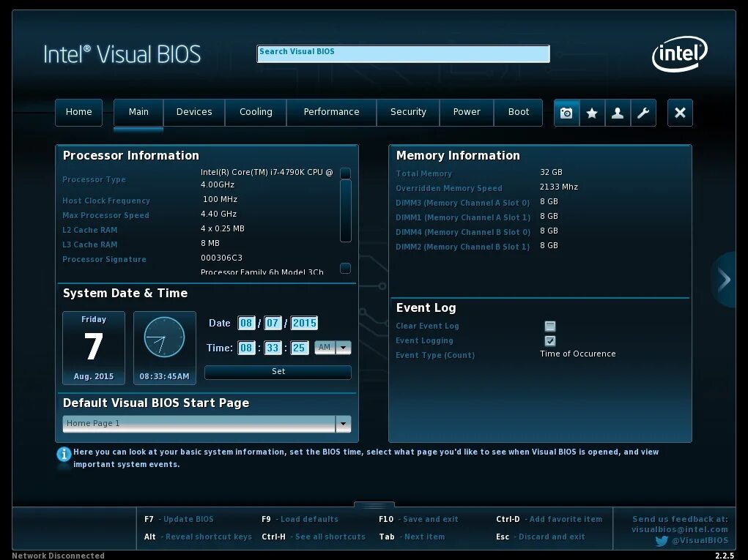Screen dimensions: 748x560
Task: Open the Cooling tab
Action: click(x=256, y=113)
